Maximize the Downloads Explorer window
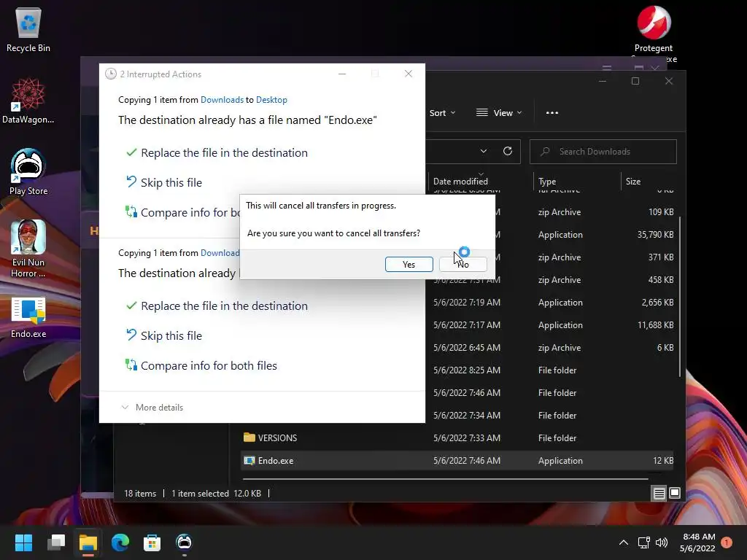This screenshot has height=560, width=747. pos(635,81)
